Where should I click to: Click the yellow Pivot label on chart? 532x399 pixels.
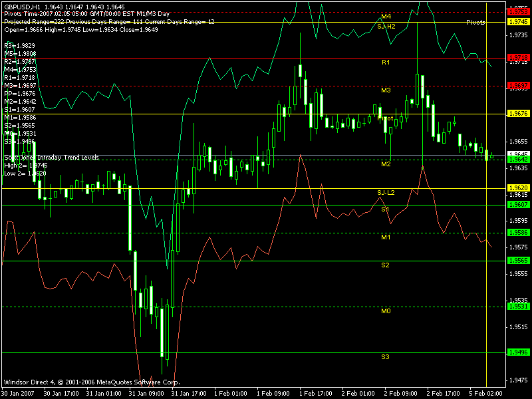pyautogui.click(x=386, y=118)
